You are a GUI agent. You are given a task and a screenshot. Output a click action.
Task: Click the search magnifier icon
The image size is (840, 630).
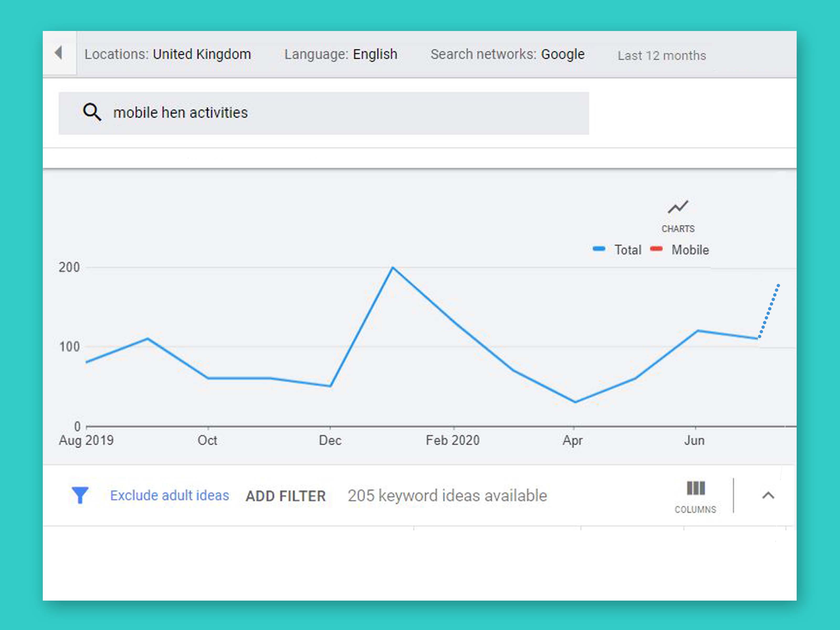(92, 112)
